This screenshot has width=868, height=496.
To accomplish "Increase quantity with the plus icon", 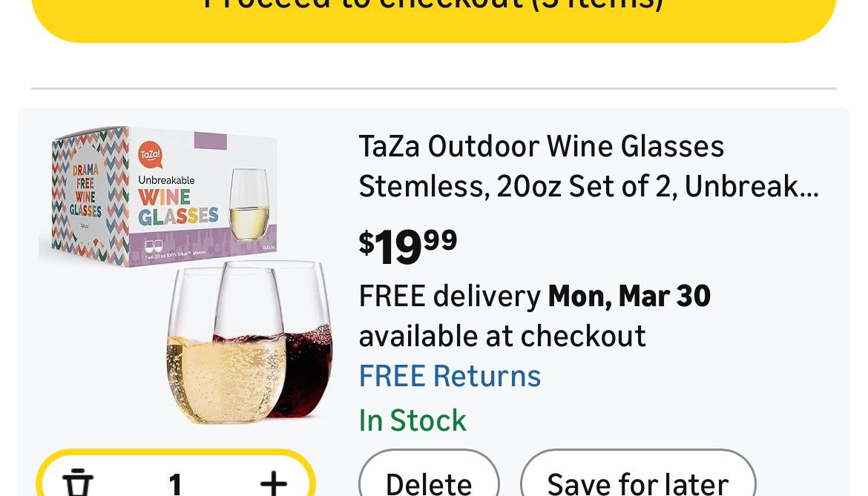I will (x=273, y=483).
